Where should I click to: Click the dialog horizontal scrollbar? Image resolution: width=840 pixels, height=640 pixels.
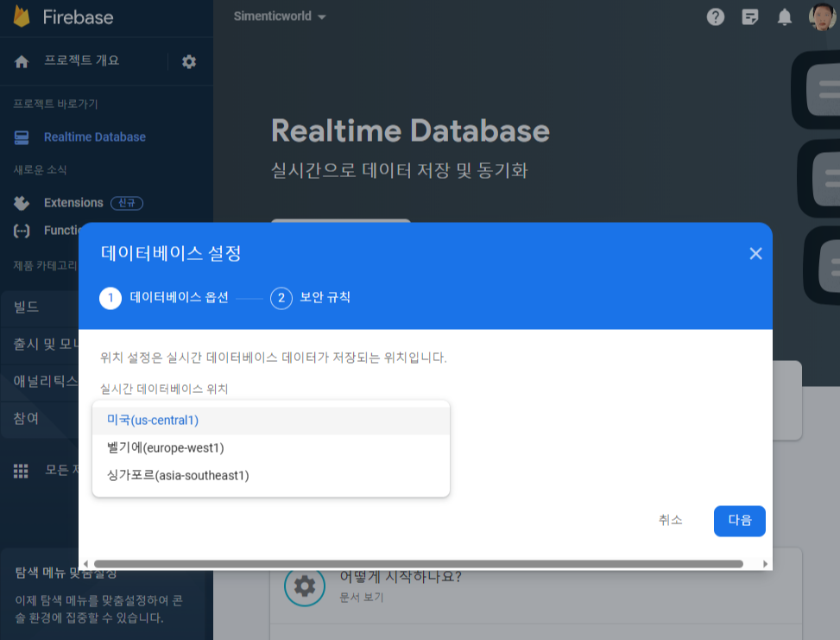pyautogui.click(x=419, y=564)
